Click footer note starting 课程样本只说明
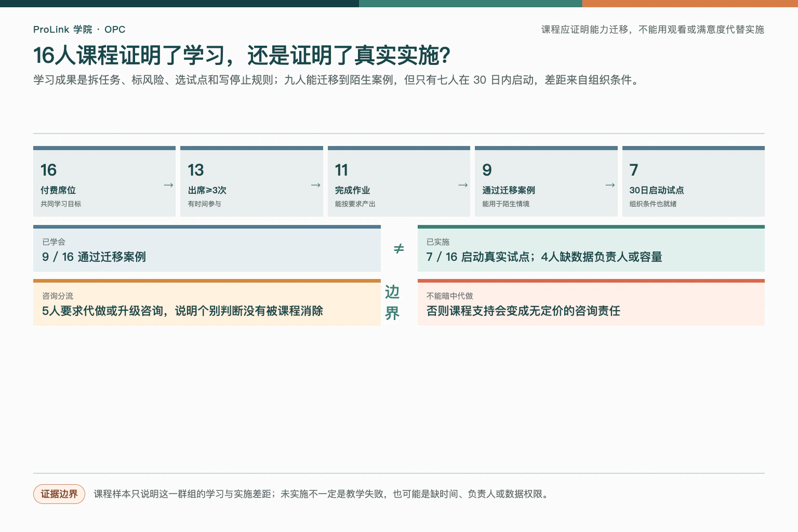Screen dimensions: 798x532 pyautogui.click(x=321, y=494)
